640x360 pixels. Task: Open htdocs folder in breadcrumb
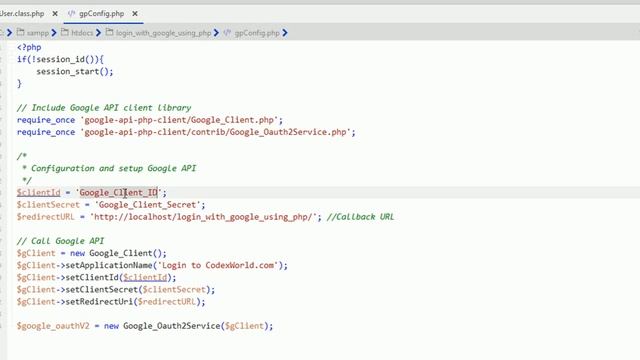coord(82,33)
